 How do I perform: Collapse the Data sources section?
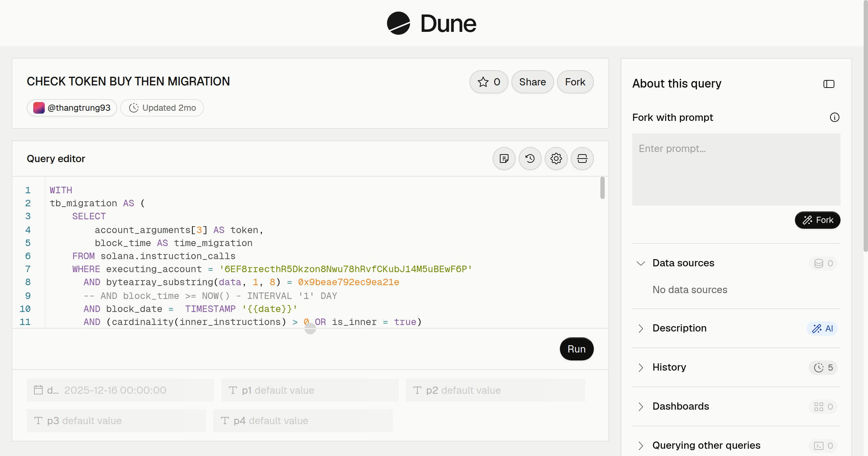(641, 263)
